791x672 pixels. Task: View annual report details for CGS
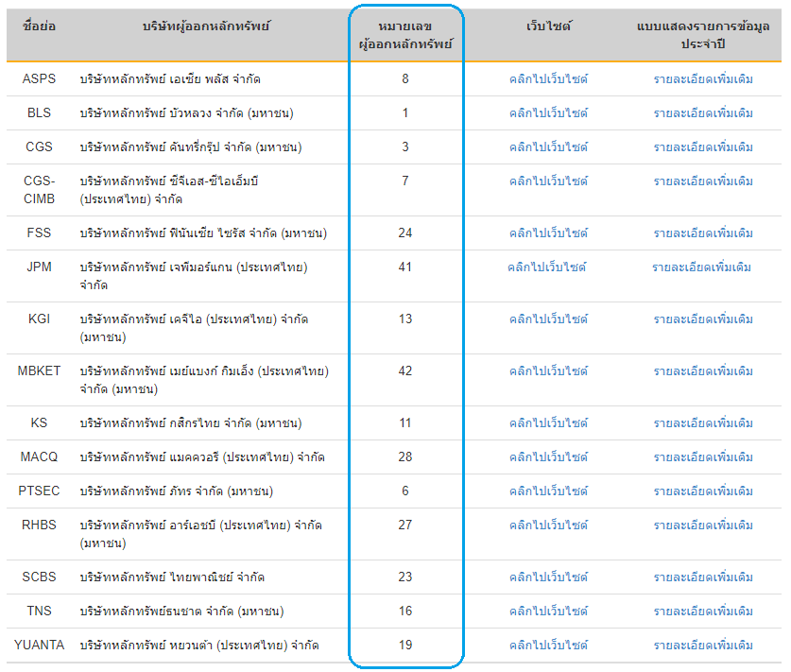[703, 147]
